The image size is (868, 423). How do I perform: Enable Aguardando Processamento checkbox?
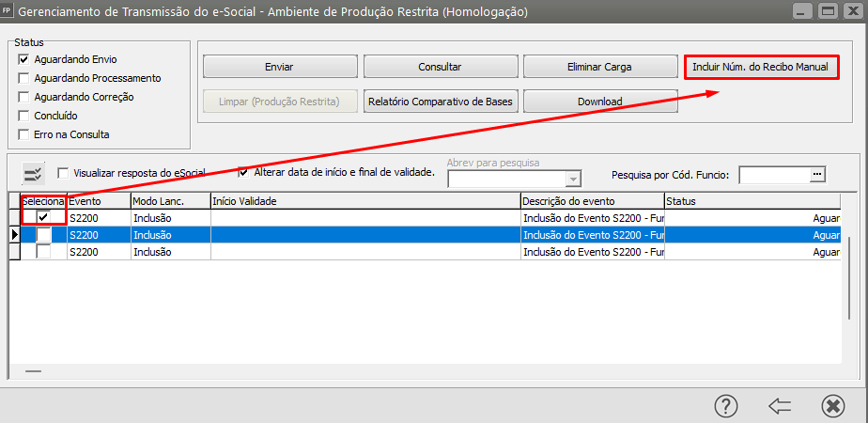(23, 78)
